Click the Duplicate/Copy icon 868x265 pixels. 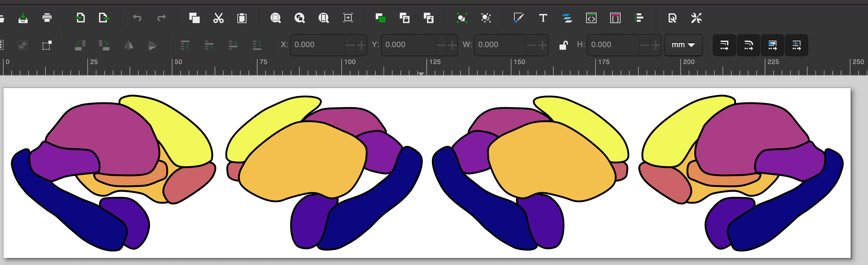[195, 18]
